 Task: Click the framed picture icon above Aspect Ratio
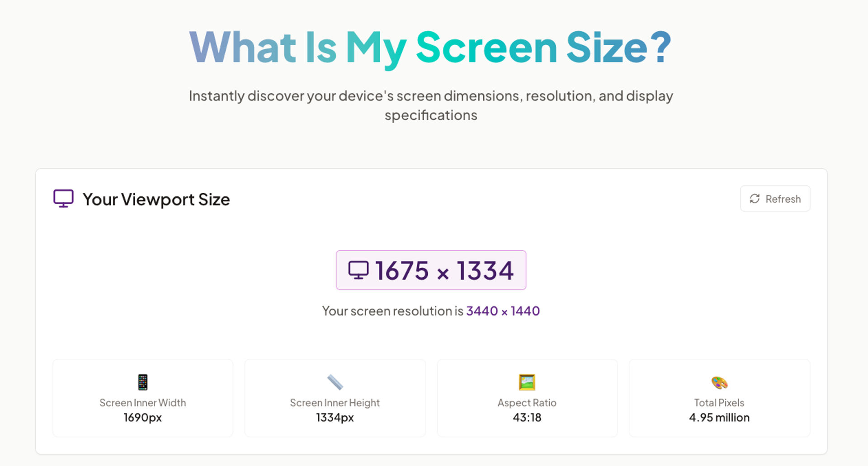click(x=527, y=382)
